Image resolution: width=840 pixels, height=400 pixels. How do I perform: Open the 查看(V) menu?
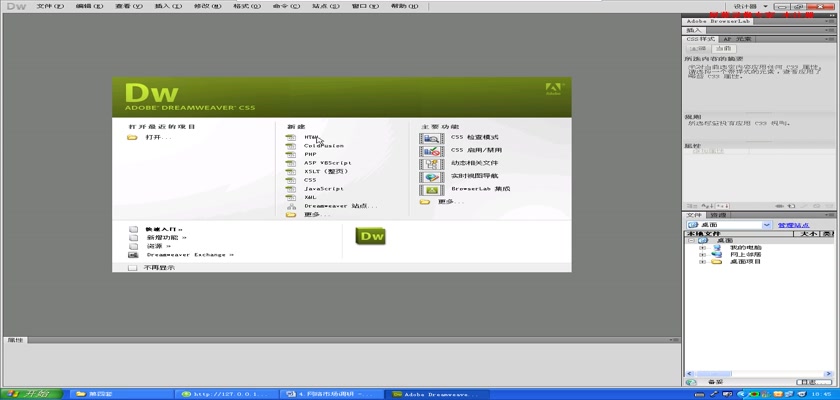(x=129, y=6)
